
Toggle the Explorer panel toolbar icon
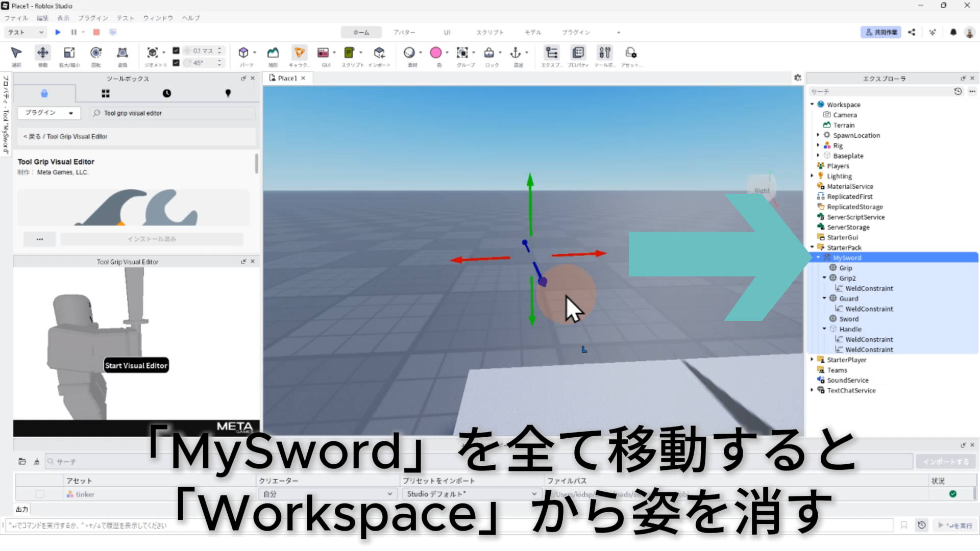click(551, 53)
